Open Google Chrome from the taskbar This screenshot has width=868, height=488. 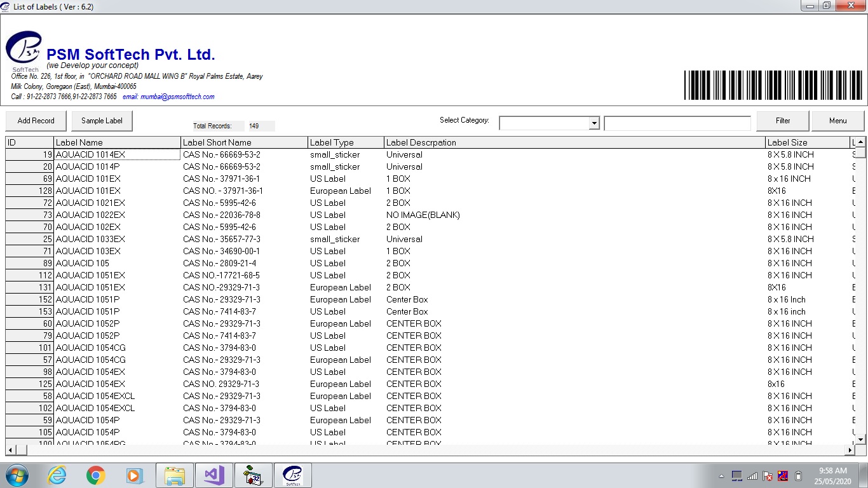(x=96, y=475)
